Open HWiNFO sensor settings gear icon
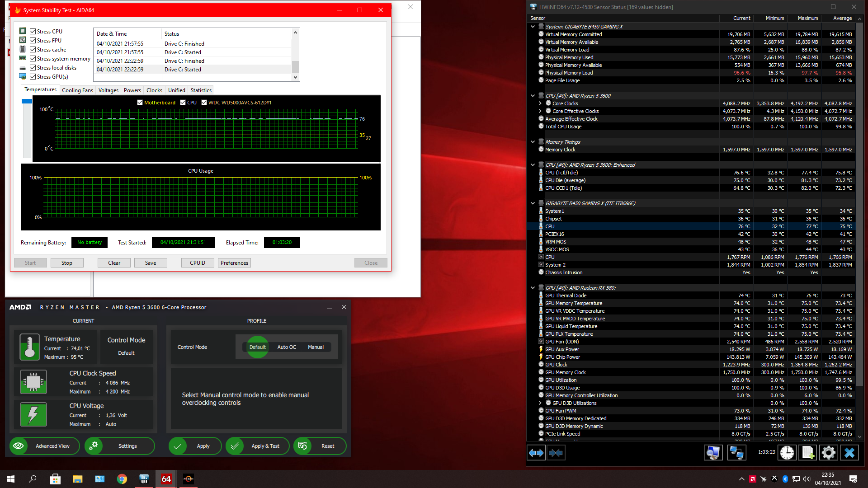868x488 pixels. pyautogui.click(x=829, y=453)
